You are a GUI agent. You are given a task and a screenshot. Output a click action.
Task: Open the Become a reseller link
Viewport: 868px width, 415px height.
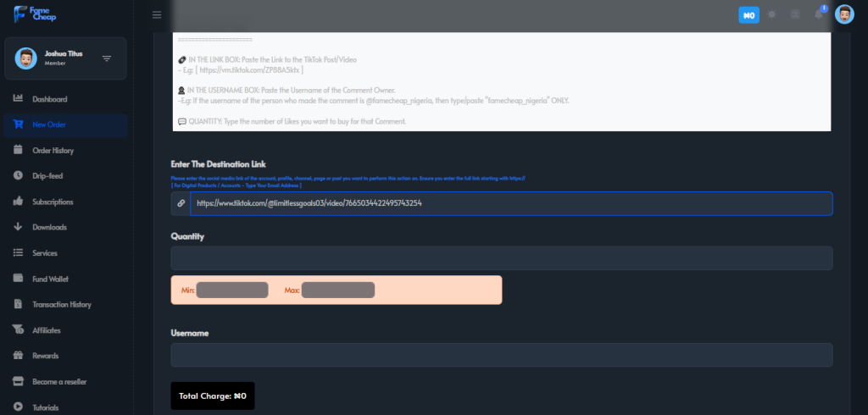click(59, 382)
